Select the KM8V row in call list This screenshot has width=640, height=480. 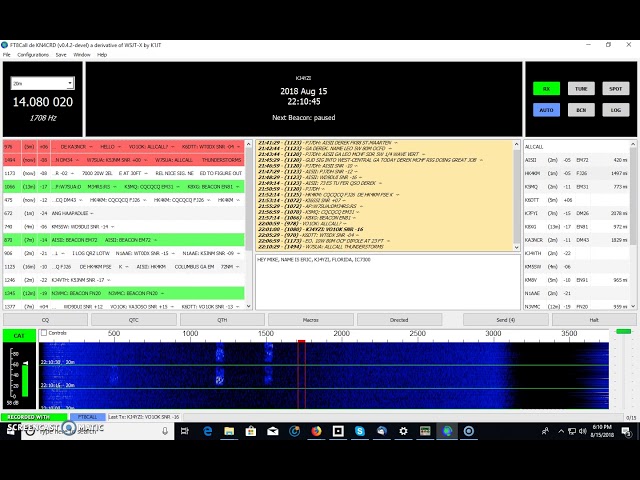click(576, 280)
